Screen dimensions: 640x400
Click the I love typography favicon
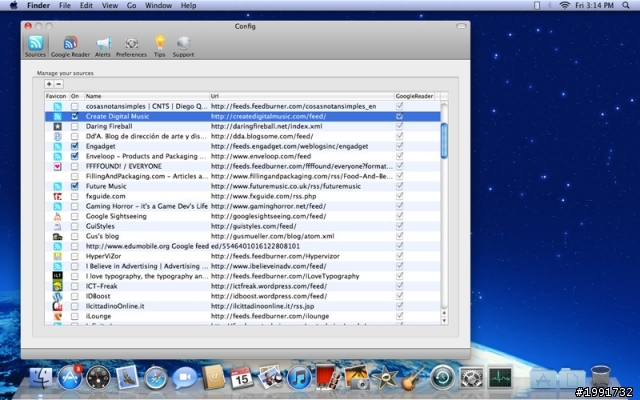(58, 276)
